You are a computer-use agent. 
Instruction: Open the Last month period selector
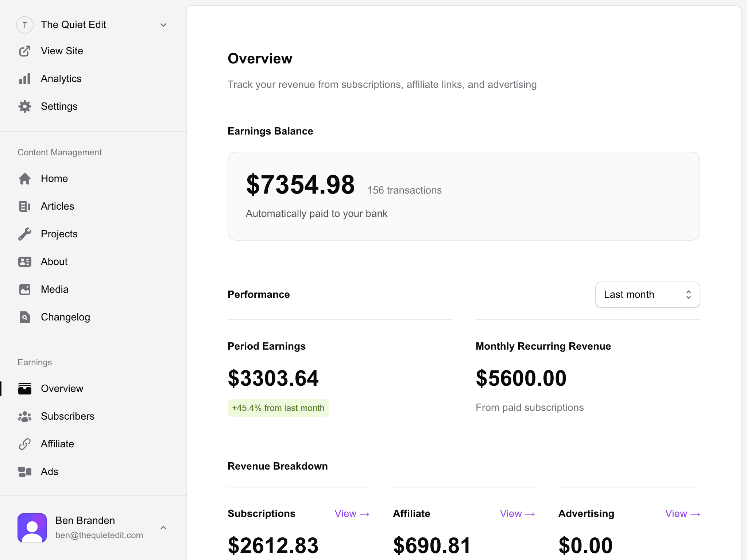pyautogui.click(x=647, y=294)
